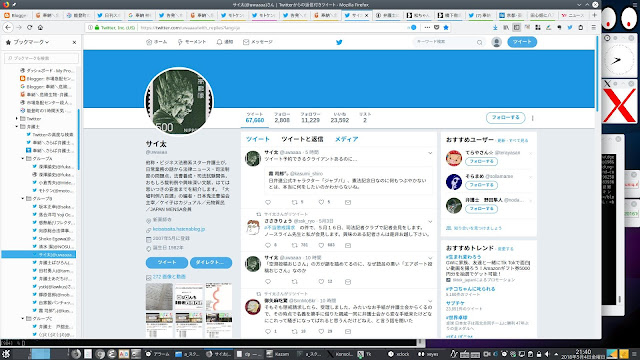Click the bookmarks search field
This screenshot has width=640, height=360.
[41, 58]
